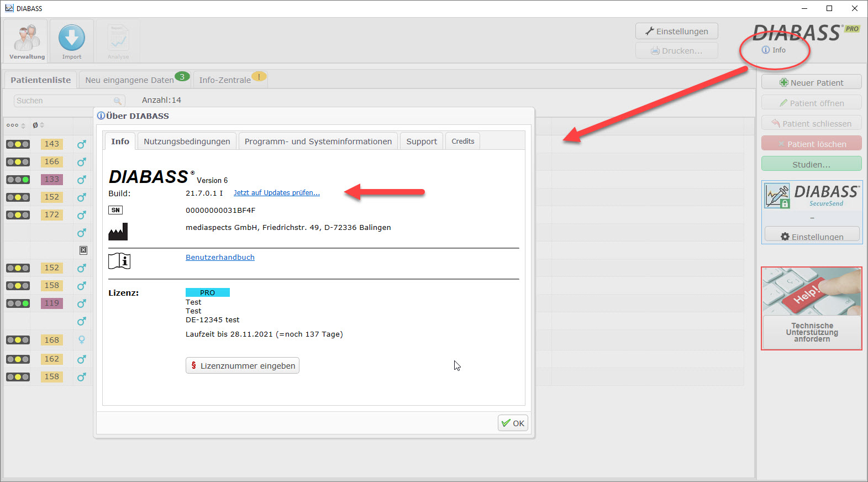Select the Support tab

click(x=421, y=142)
